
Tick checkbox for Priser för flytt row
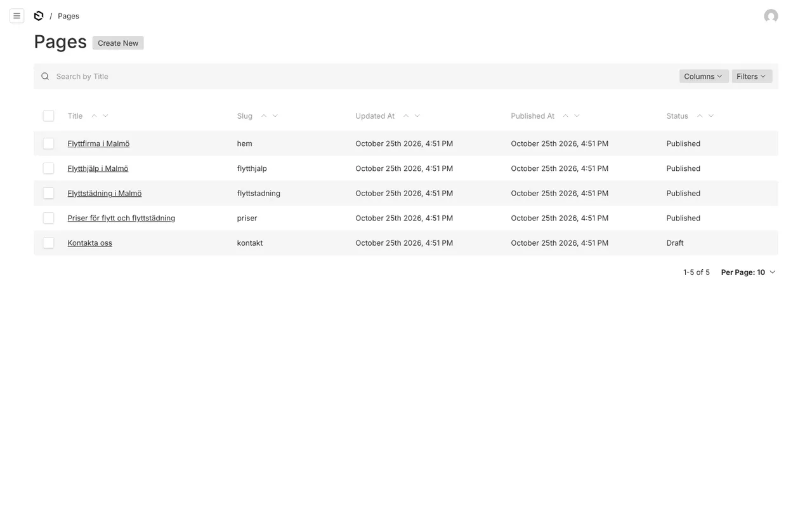49,218
